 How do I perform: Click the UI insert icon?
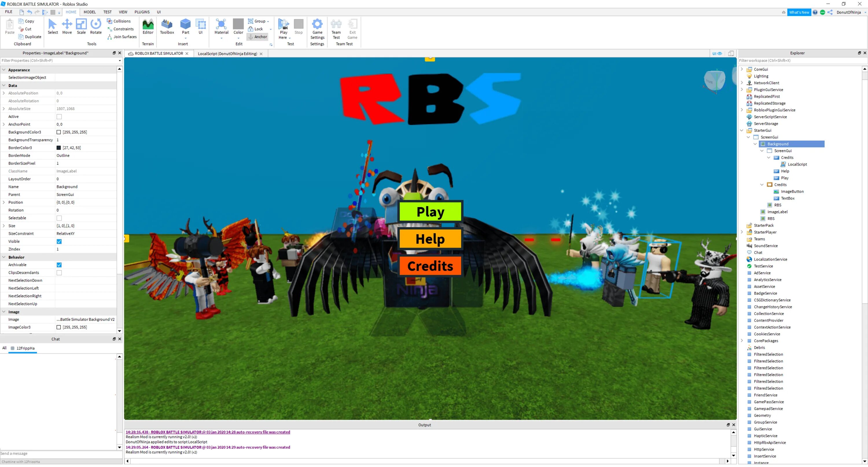[201, 26]
